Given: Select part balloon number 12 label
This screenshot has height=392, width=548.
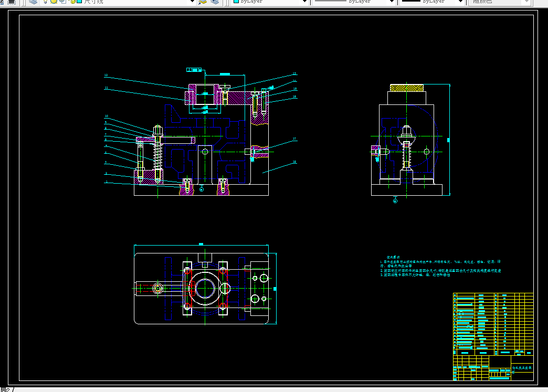Looking at the screenshot, I should tap(106, 76).
